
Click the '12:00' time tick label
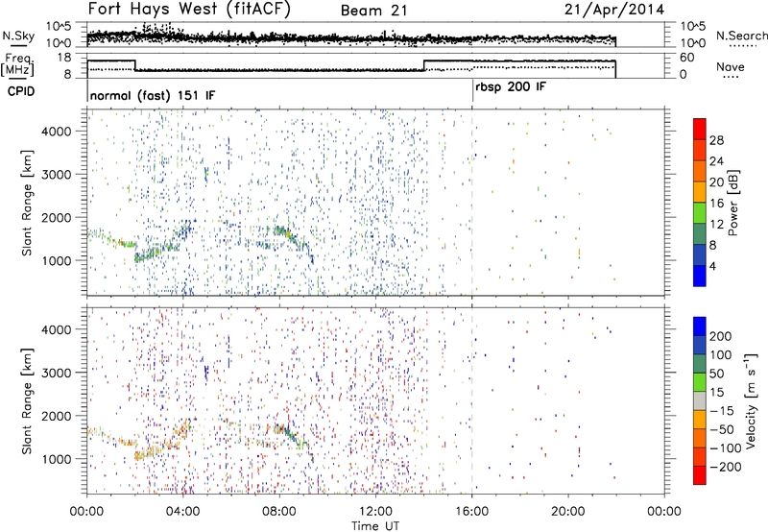click(375, 512)
